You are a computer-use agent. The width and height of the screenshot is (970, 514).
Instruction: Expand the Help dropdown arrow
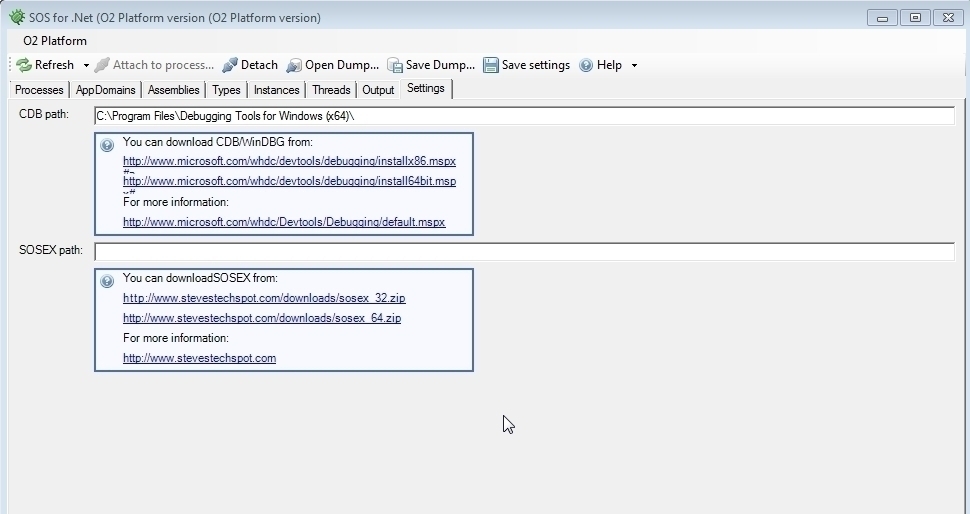(x=634, y=65)
